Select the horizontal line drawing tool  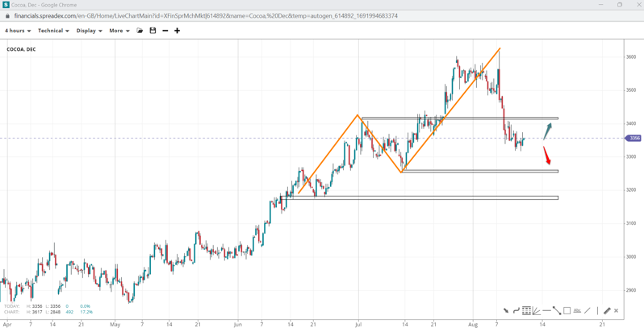pyautogui.click(x=546, y=310)
